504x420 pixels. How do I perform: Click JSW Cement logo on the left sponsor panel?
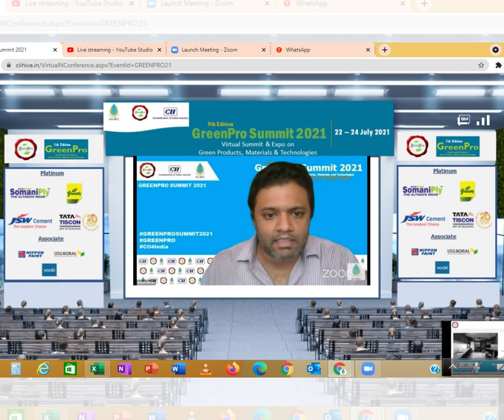pyautogui.click(x=30, y=221)
